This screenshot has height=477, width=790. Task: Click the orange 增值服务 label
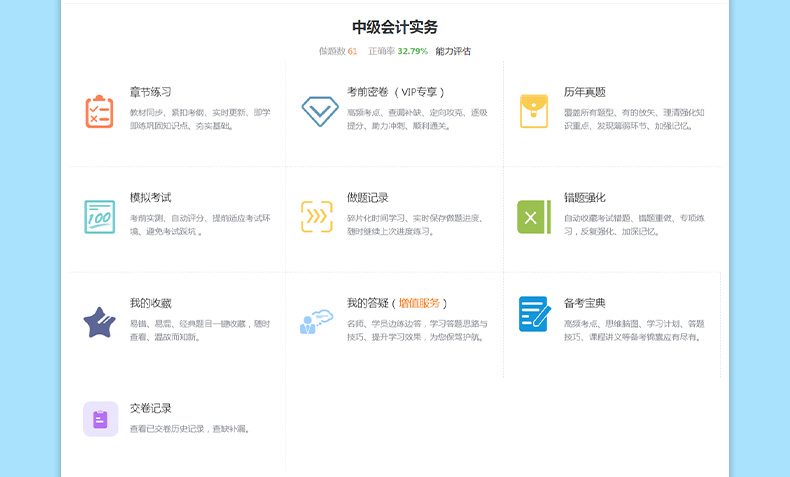[x=419, y=303]
